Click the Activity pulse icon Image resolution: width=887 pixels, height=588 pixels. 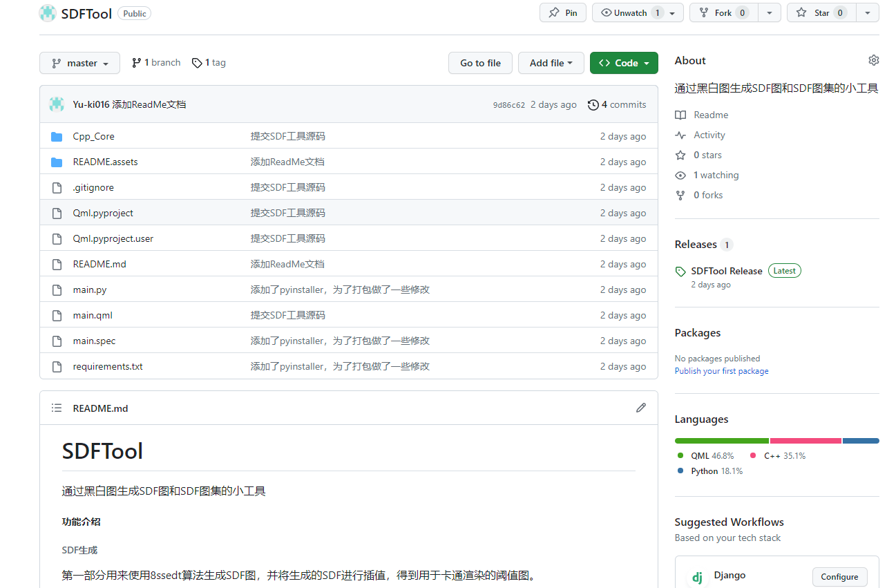click(680, 135)
